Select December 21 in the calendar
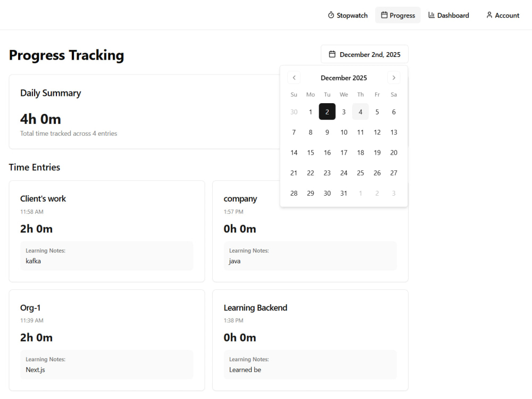This screenshot has height=399, width=532. coord(294,173)
